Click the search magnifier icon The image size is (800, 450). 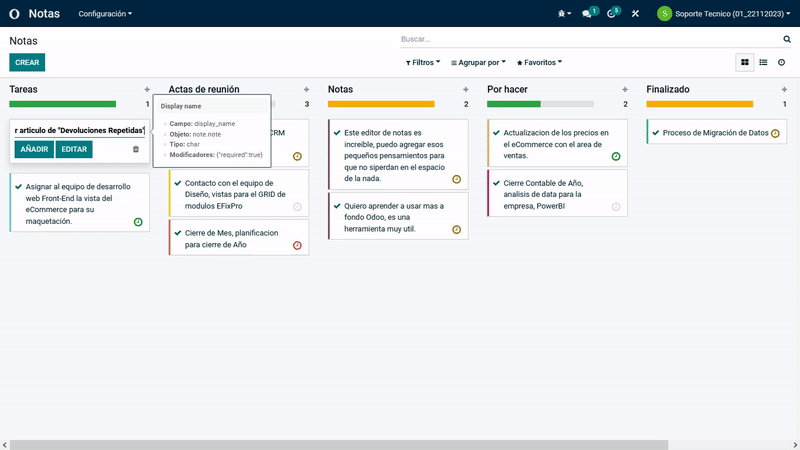coord(787,39)
